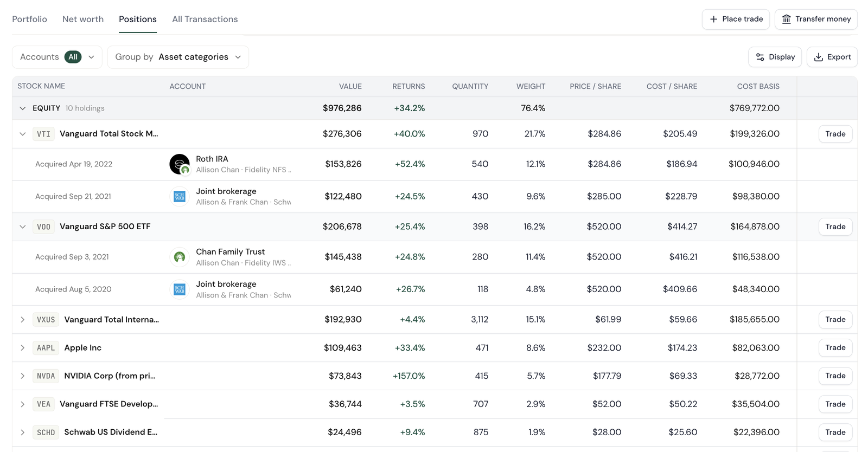Switch to the Net worth tab
This screenshot has width=868, height=452.
click(x=83, y=19)
